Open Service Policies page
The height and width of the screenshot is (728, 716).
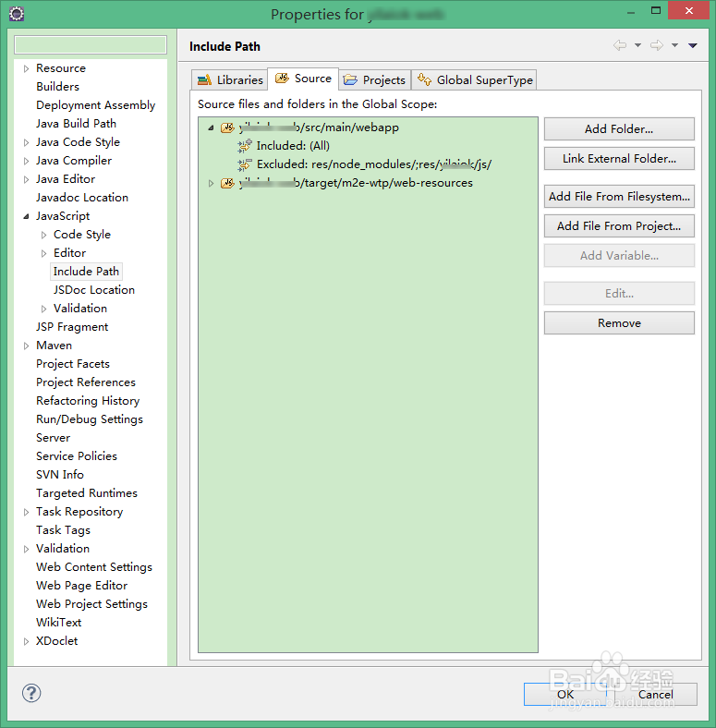(77, 456)
